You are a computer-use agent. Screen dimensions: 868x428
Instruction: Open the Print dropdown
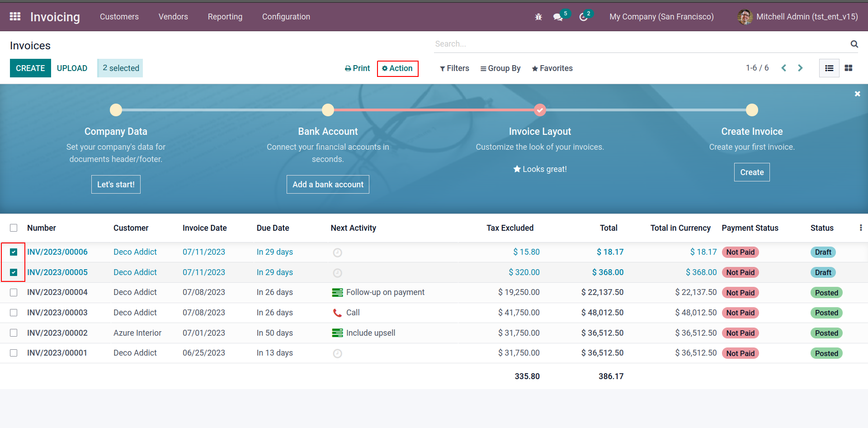pyautogui.click(x=357, y=68)
